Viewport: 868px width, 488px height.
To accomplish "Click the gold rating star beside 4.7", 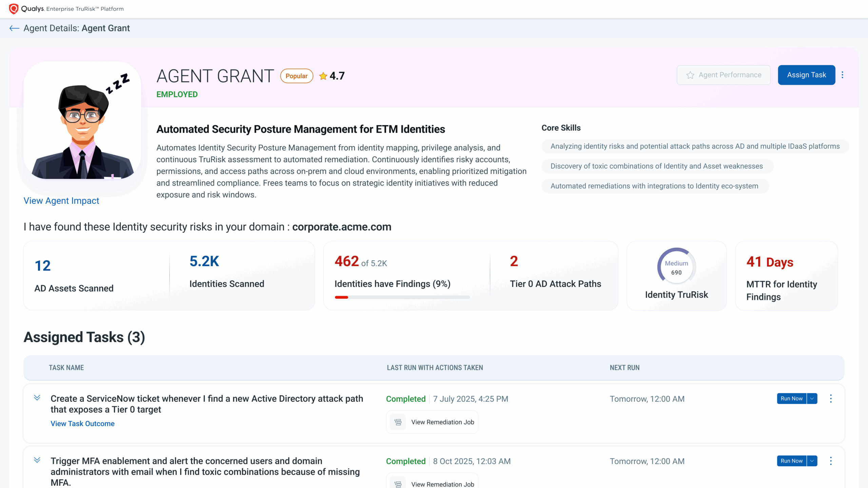I will tap(323, 76).
